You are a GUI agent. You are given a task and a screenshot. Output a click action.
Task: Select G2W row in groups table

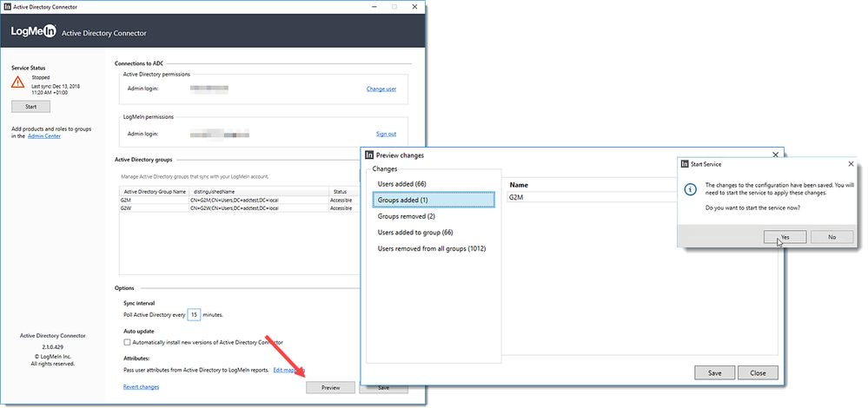(239, 207)
